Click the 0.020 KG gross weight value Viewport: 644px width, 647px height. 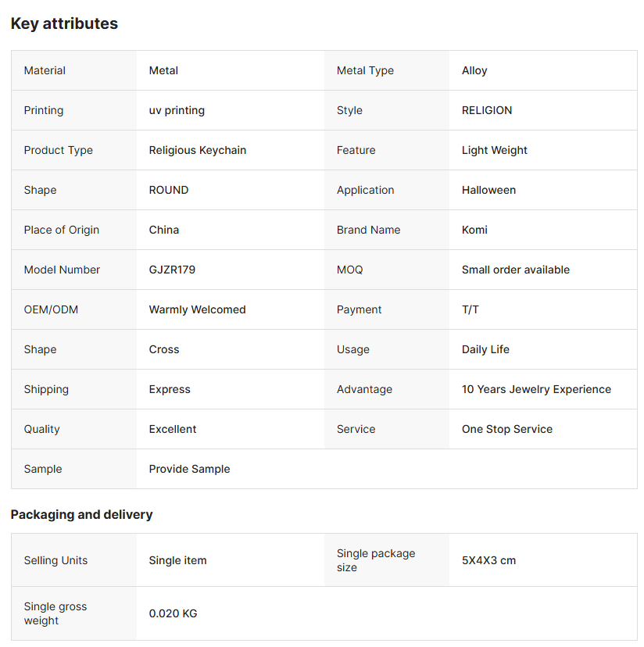(173, 613)
